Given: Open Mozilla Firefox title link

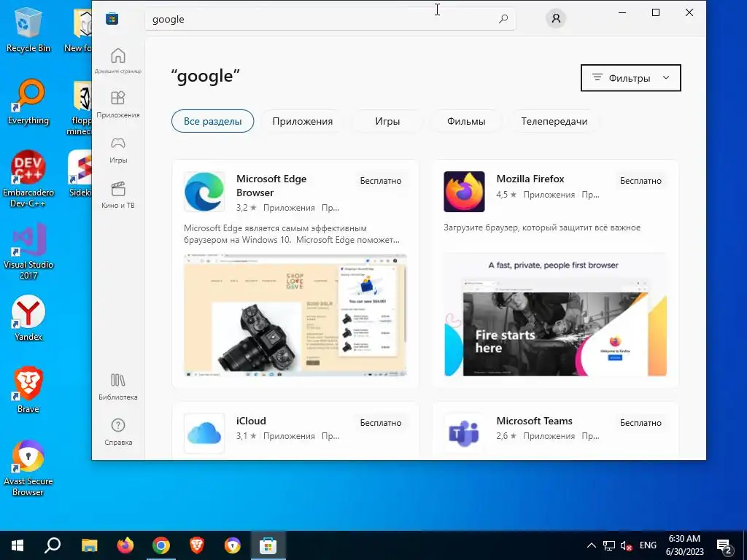Looking at the screenshot, I should click(530, 179).
